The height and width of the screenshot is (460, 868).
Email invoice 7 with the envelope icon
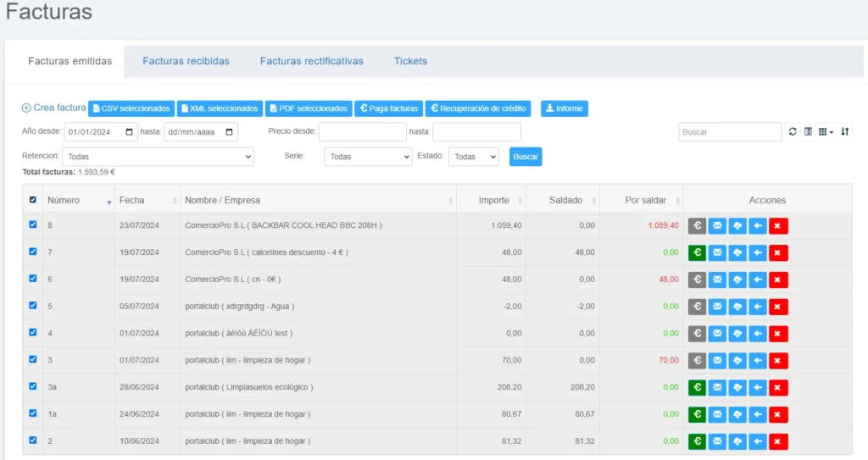click(717, 253)
